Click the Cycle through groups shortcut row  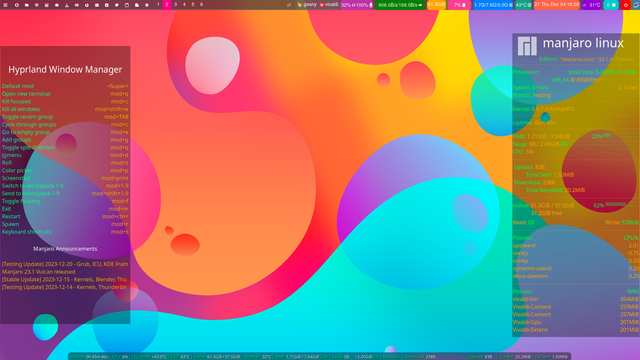[x=65, y=124]
